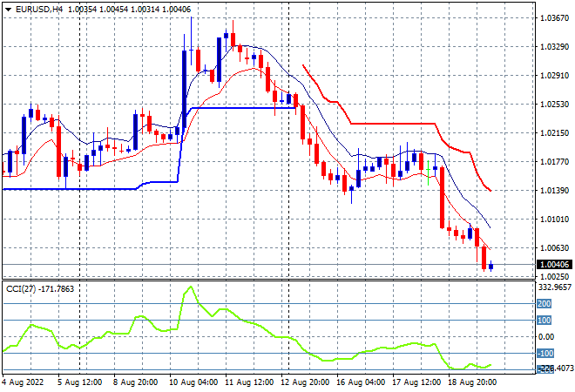Click the 8 Aug 20:00 time label

click(135, 382)
